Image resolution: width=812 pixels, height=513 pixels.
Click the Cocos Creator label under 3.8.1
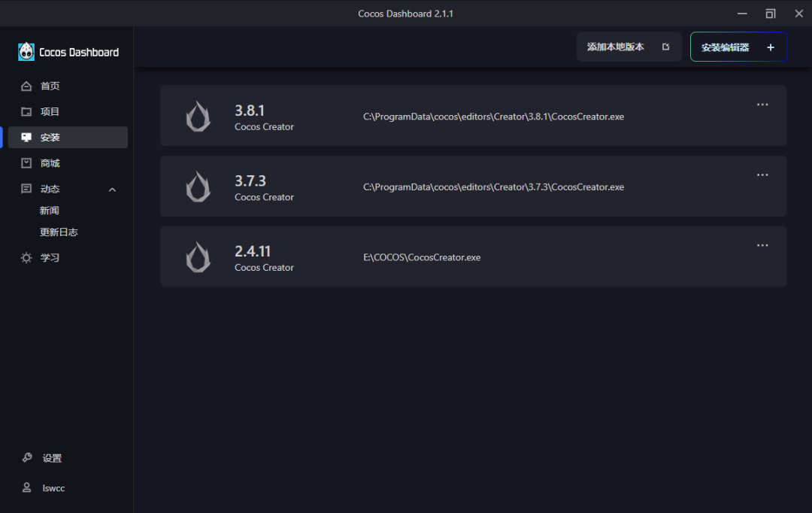tap(264, 127)
